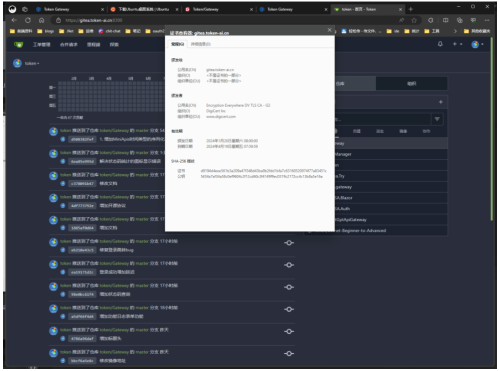Click the site info lock icon in address bar
This screenshot has height=371, width=500.
click(x=58, y=20)
